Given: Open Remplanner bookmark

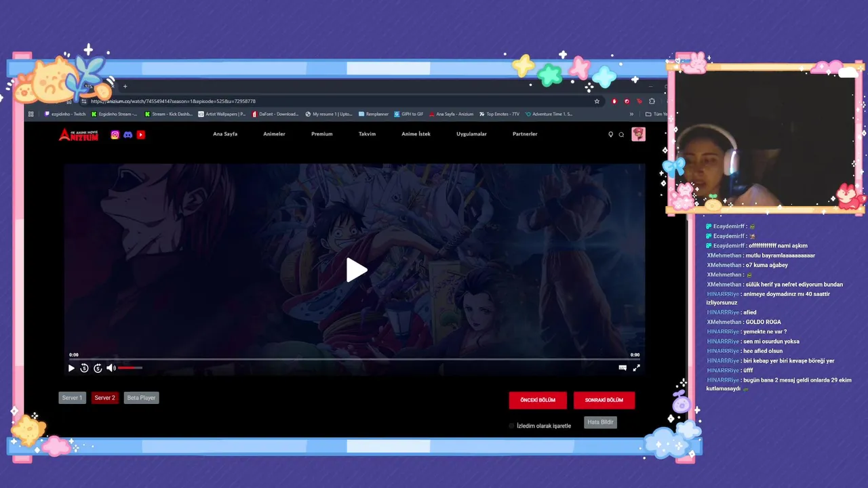Looking at the screenshot, I should point(374,114).
